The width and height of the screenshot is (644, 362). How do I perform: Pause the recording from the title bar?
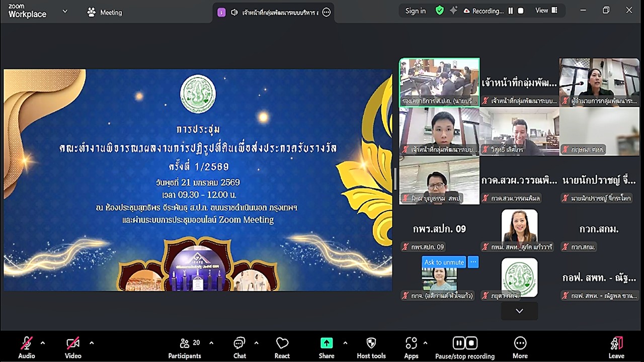point(510,11)
